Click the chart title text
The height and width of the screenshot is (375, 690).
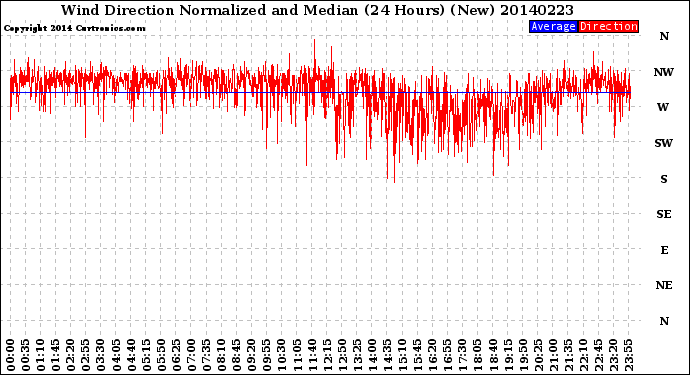click(317, 10)
